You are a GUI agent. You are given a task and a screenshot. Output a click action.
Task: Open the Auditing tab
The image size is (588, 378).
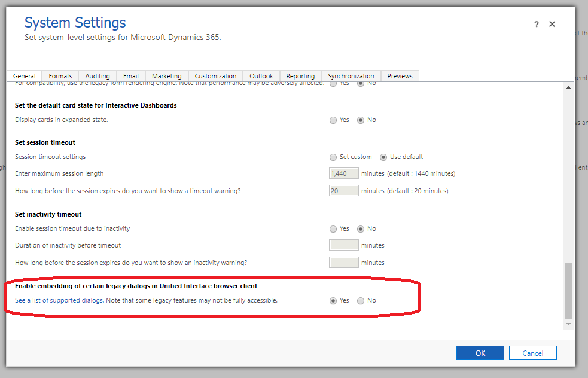97,75
